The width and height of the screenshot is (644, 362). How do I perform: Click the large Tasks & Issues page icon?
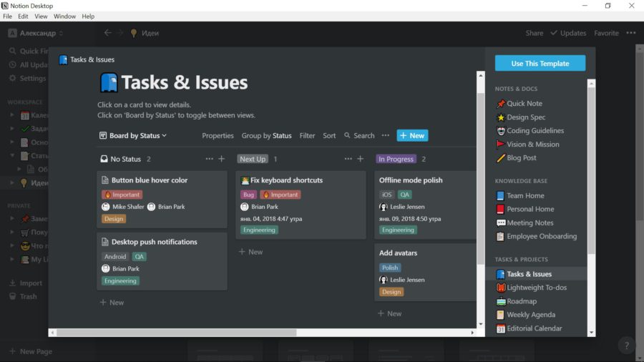pos(109,82)
